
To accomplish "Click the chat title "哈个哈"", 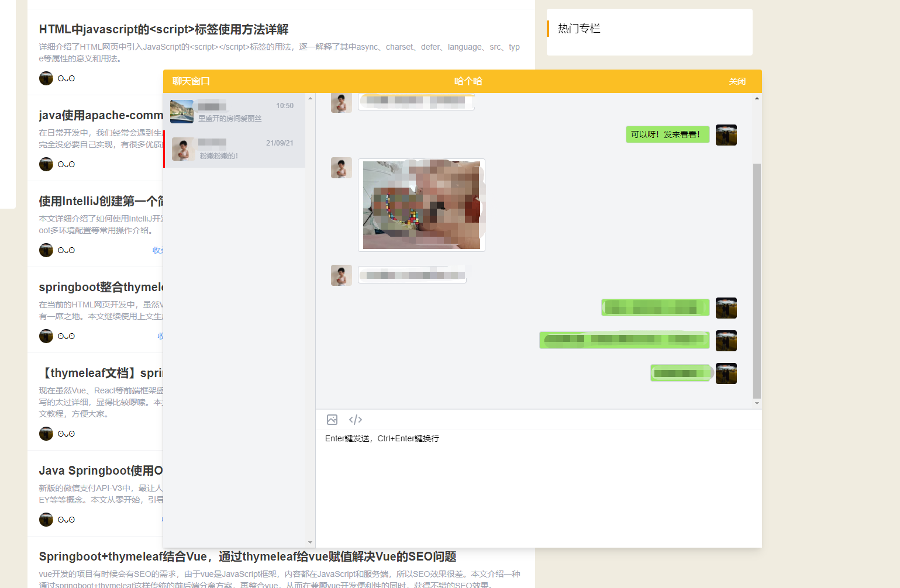I will [468, 81].
